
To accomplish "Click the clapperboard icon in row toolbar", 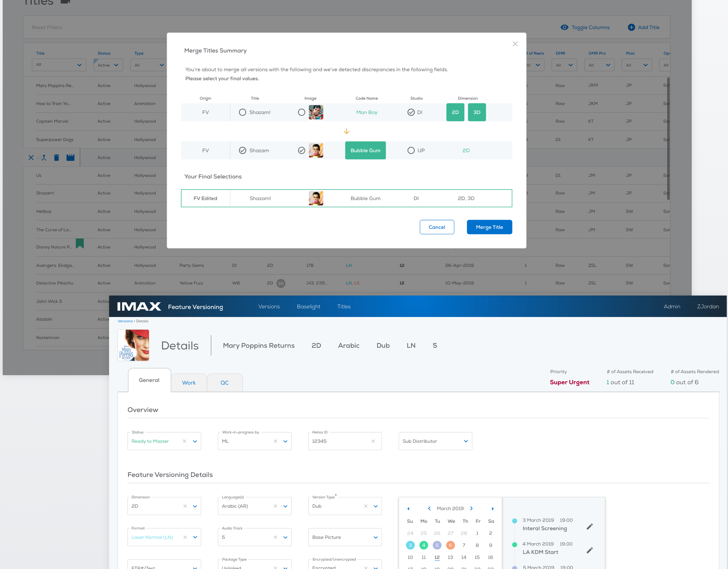I will [x=70, y=157].
